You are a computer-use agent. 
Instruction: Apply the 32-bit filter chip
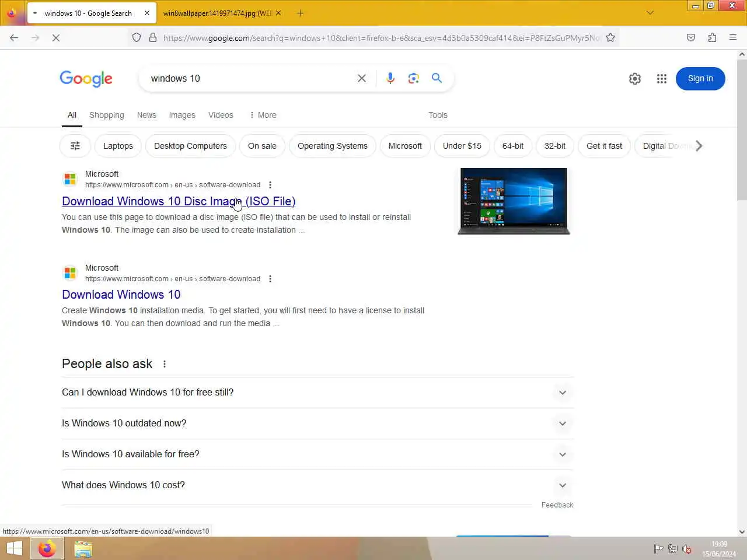555,146
